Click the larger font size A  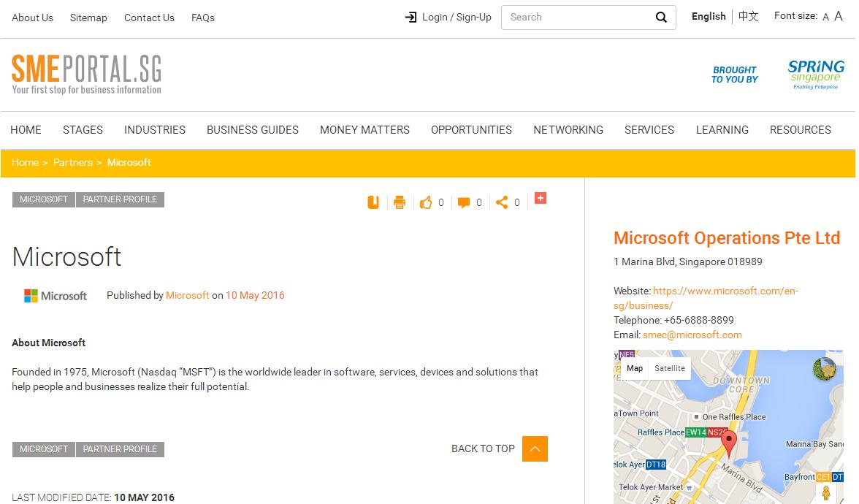(839, 16)
